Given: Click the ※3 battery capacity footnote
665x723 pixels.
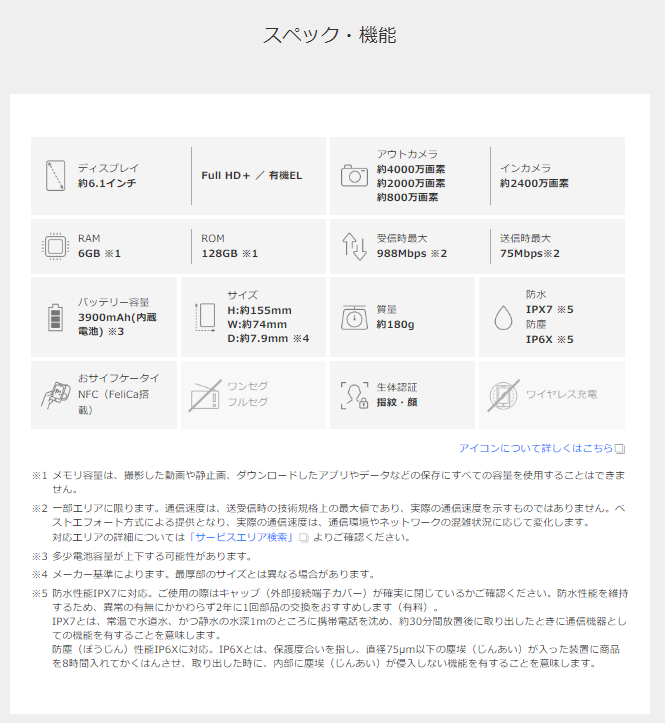Looking at the screenshot, I should tap(142, 556).
